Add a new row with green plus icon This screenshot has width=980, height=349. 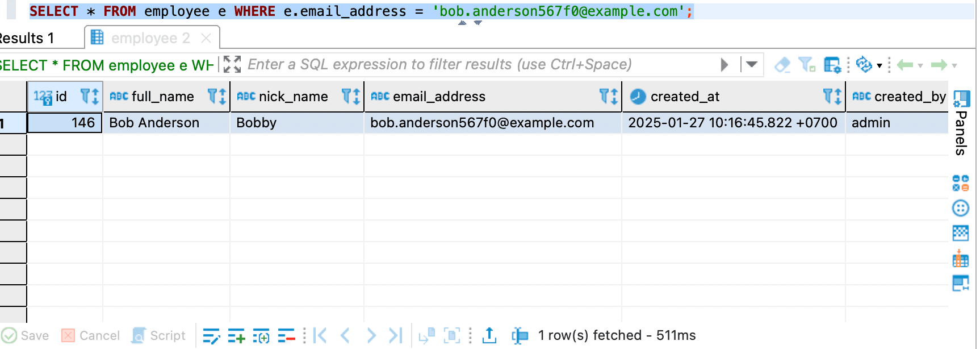(x=236, y=336)
